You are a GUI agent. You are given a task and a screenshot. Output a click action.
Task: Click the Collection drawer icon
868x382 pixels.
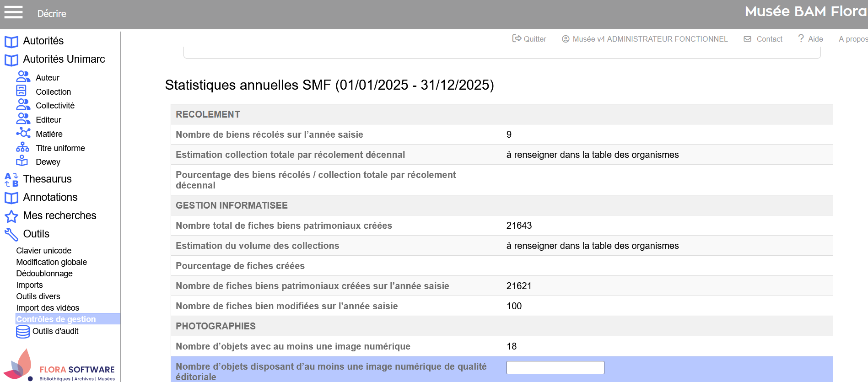(x=21, y=91)
